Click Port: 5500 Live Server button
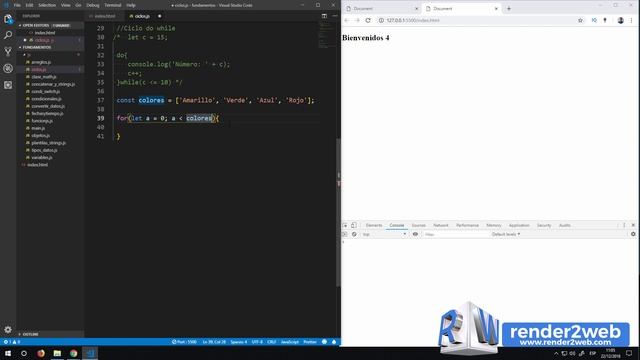The image size is (640, 360). click(x=184, y=342)
